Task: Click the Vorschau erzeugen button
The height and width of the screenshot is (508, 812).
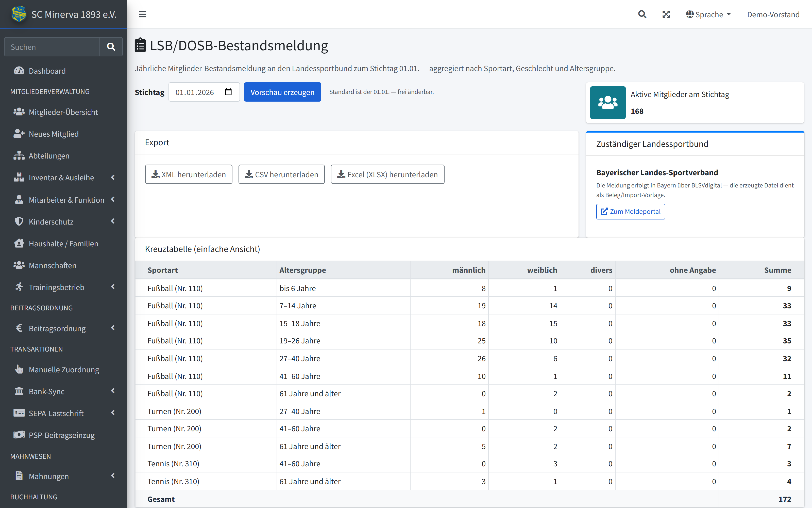Action: (x=282, y=92)
